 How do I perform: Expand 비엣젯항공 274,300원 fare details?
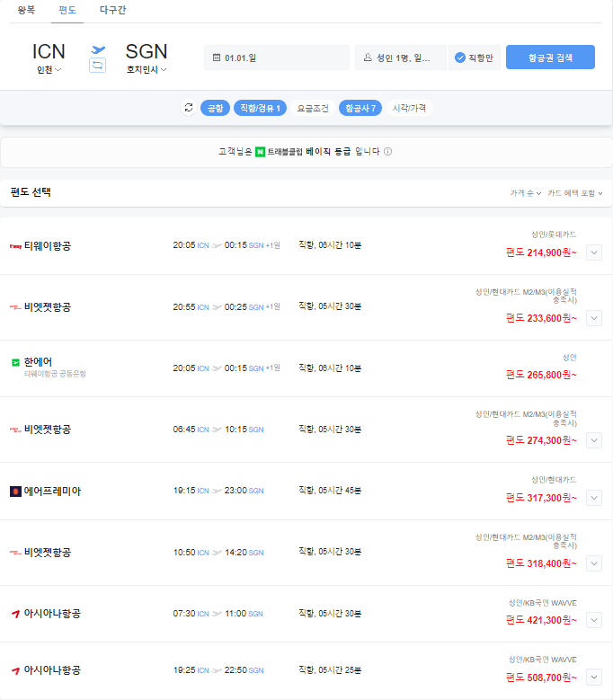tap(594, 440)
